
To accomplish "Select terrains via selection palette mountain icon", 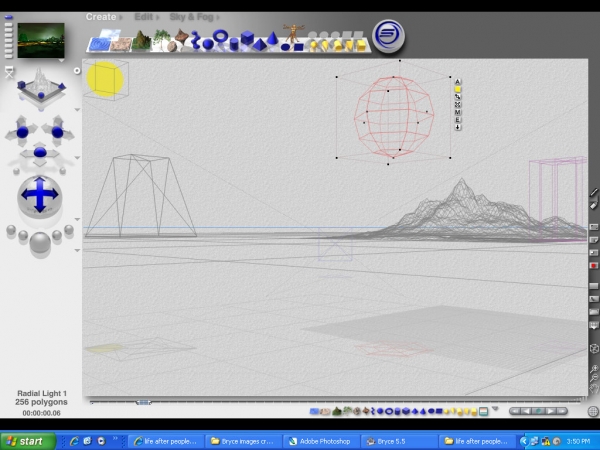I will (337, 411).
